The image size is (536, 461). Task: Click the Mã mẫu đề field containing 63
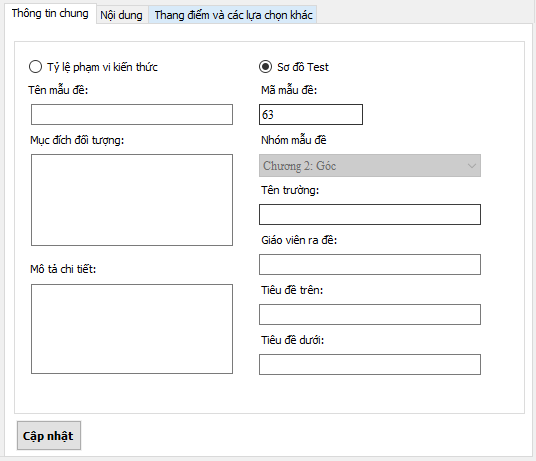[311, 114]
